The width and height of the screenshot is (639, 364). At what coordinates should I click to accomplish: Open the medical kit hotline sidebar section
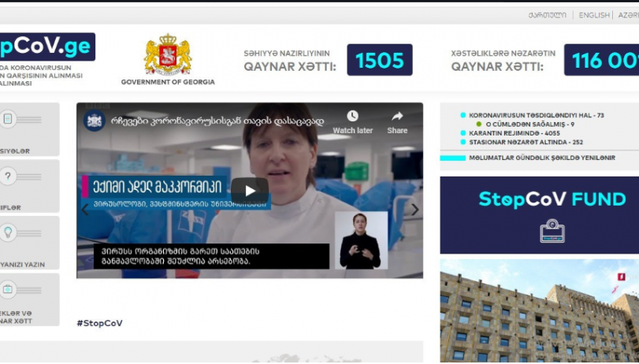(8, 289)
